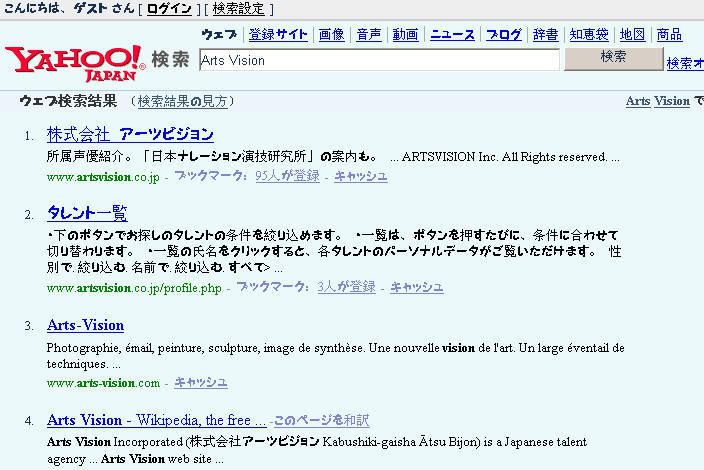This screenshot has height=470, width=704.
Task: Open the Arts Vision Wikipedia result
Action: pos(156,420)
